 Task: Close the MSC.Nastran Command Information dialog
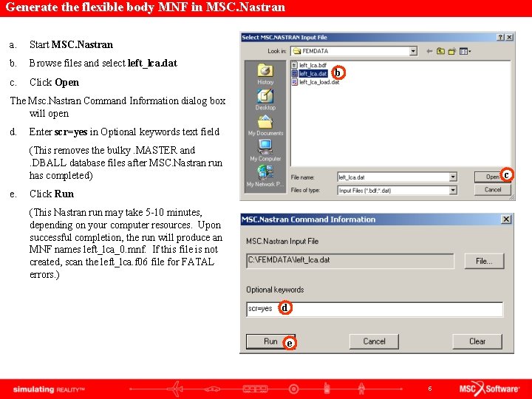[x=506, y=219]
